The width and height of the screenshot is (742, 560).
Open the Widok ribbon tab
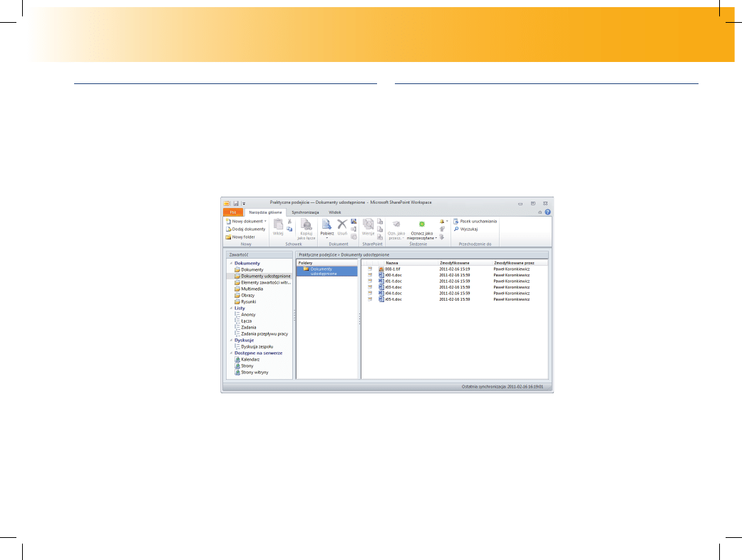[x=334, y=212]
